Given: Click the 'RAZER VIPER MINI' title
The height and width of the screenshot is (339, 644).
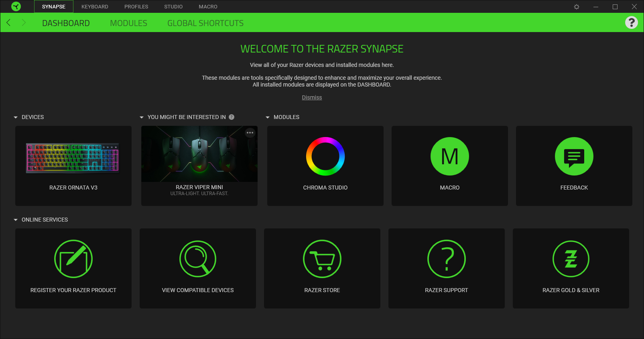Looking at the screenshot, I should [199, 187].
